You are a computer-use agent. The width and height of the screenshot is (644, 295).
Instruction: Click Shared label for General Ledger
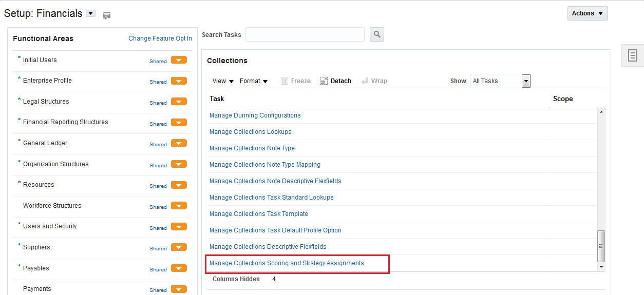click(158, 144)
